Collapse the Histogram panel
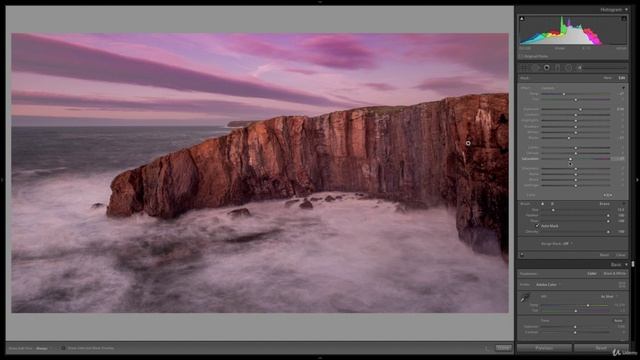 coord(627,9)
